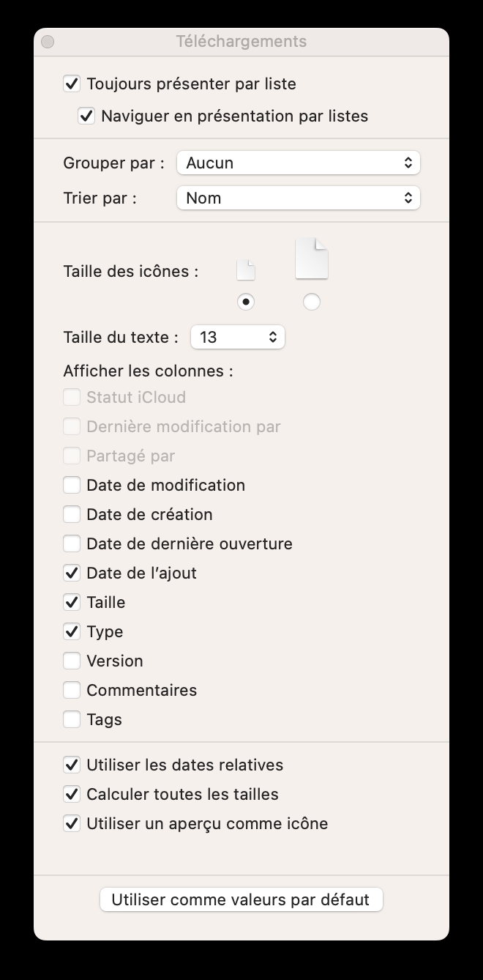Select the large icon size radio button
This screenshot has height=980, width=483.
(x=311, y=302)
